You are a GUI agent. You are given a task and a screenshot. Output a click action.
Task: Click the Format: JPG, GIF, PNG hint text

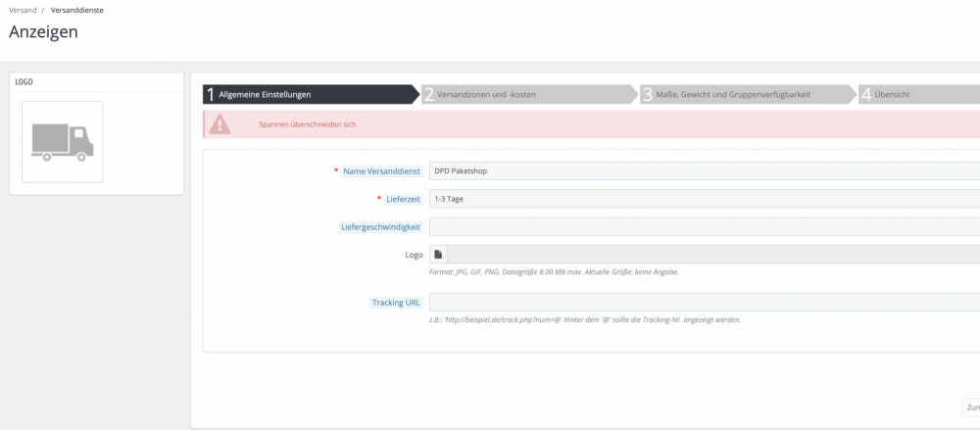554,272
